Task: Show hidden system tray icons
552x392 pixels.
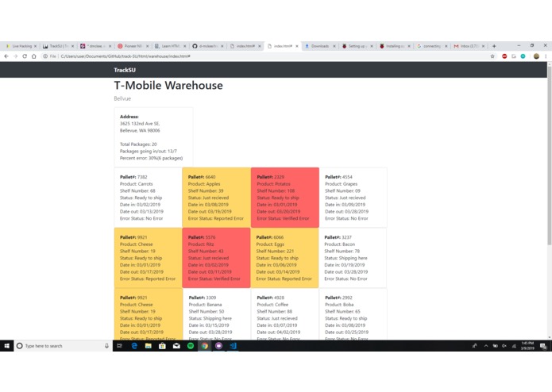Action: pos(486,346)
